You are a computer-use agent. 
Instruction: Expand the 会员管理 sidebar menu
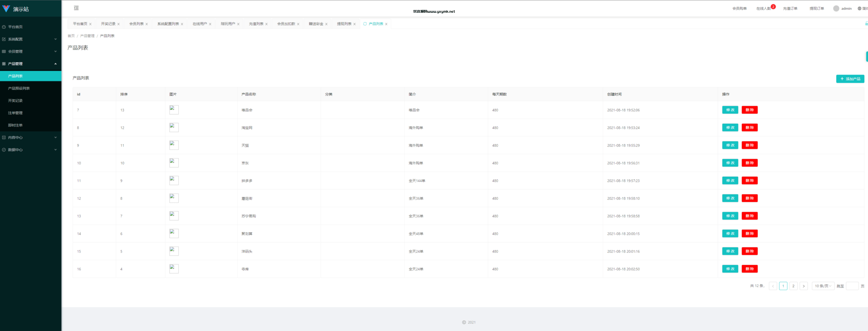31,51
